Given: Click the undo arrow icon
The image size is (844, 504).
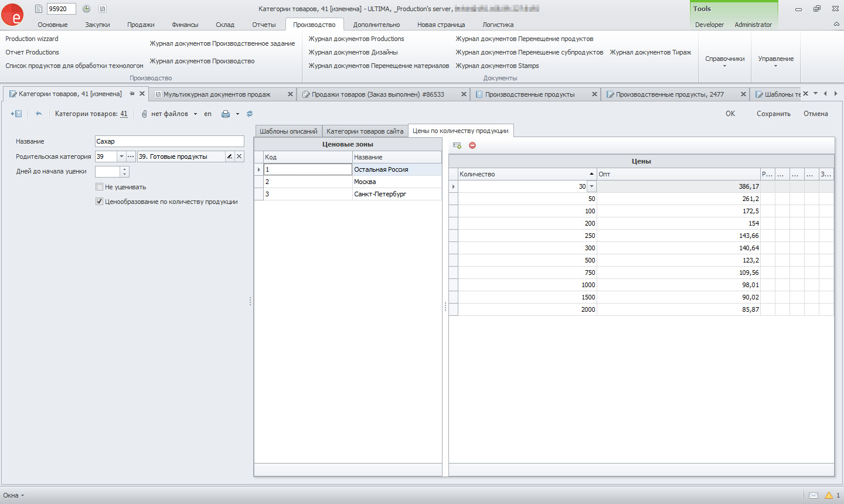Looking at the screenshot, I should coord(39,114).
